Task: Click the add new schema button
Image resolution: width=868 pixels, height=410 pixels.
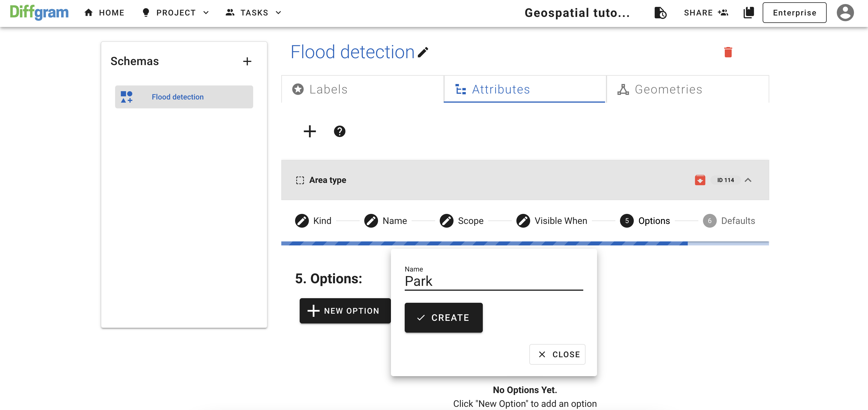Action: tap(248, 61)
